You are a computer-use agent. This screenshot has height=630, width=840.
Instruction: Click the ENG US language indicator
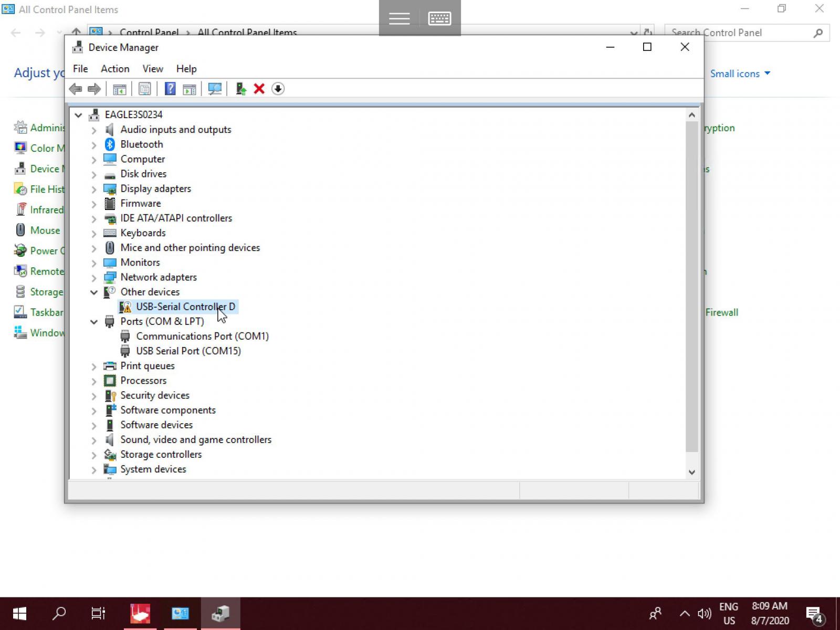[x=729, y=613]
